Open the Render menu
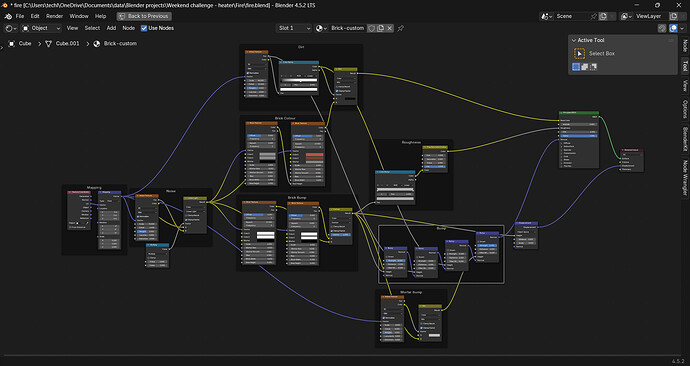The image size is (690, 366). [55, 16]
